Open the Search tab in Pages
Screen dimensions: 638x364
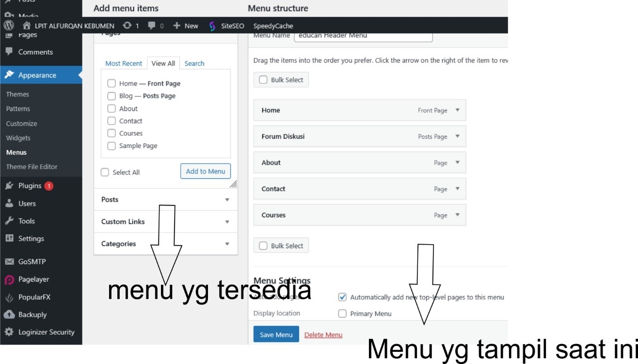coord(194,63)
